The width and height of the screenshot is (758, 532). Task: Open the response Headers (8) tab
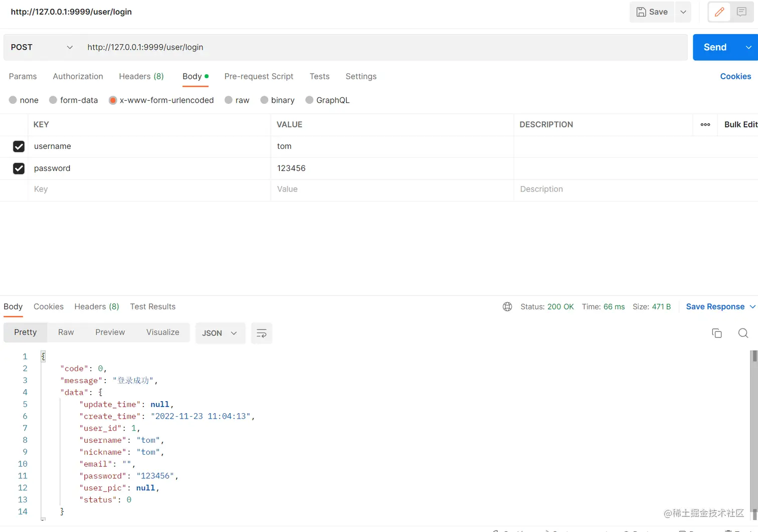(97, 307)
